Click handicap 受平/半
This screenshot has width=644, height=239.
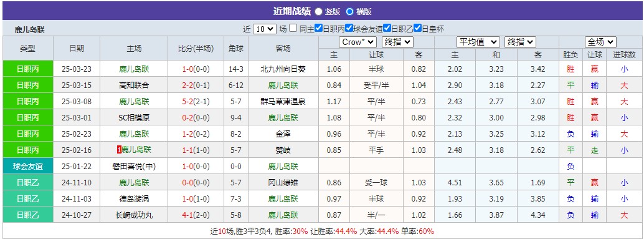point(376,85)
